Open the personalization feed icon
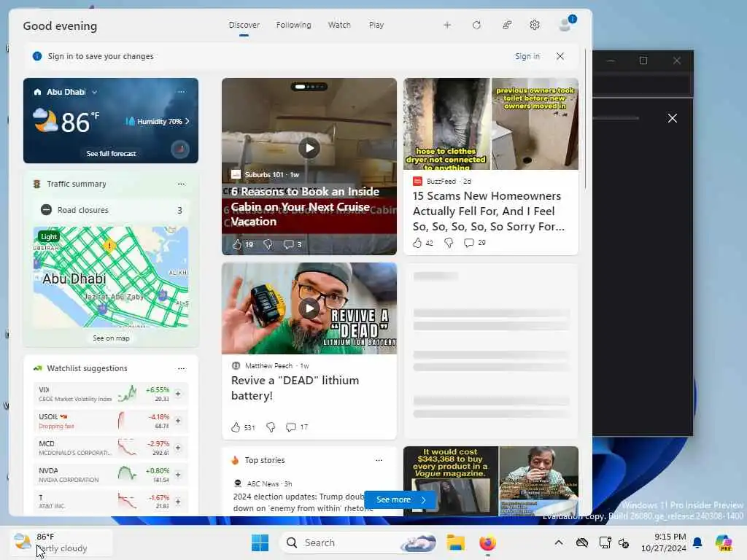Viewport: 747px width, 560px height. click(x=507, y=26)
